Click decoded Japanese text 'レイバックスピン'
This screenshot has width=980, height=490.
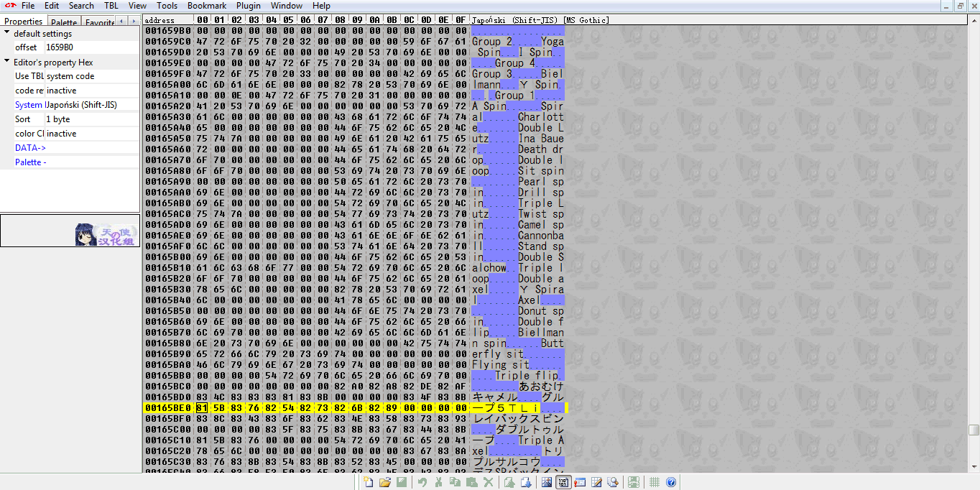518,419
